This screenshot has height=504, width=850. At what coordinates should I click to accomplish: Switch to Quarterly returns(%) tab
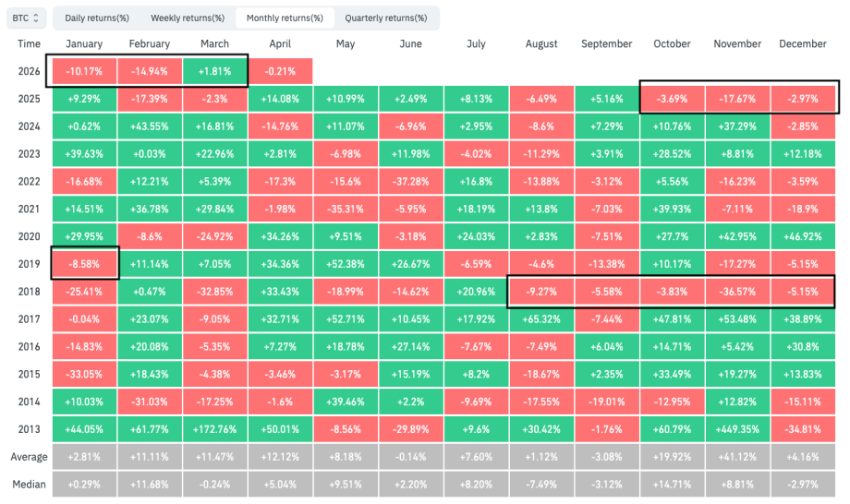tap(385, 18)
